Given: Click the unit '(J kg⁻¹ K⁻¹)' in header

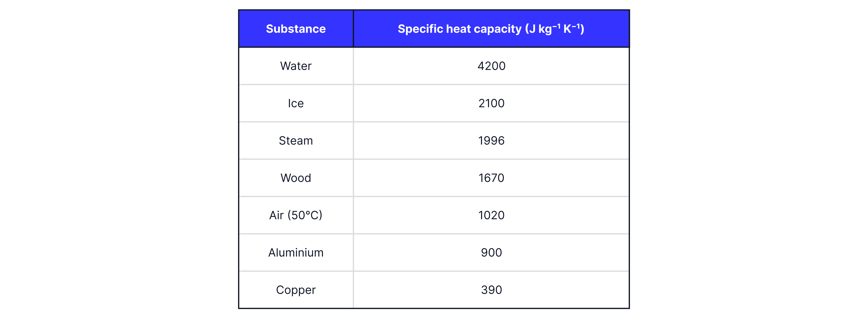Looking at the screenshot, I should (554, 29).
